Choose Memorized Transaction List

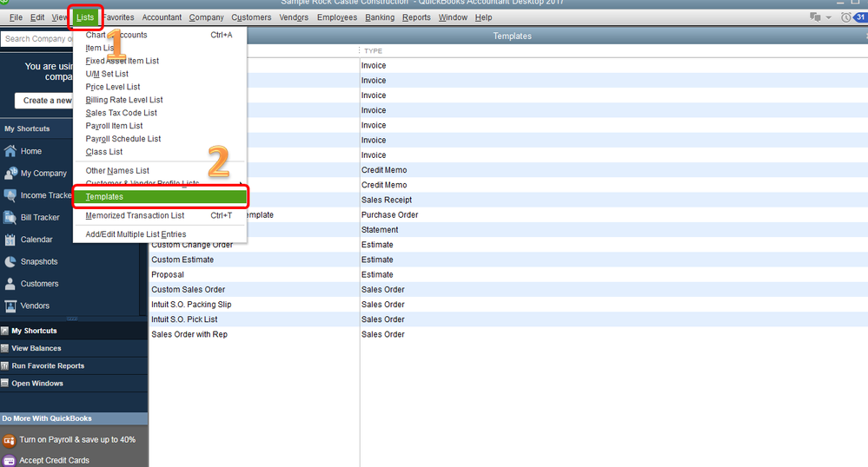click(135, 215)
